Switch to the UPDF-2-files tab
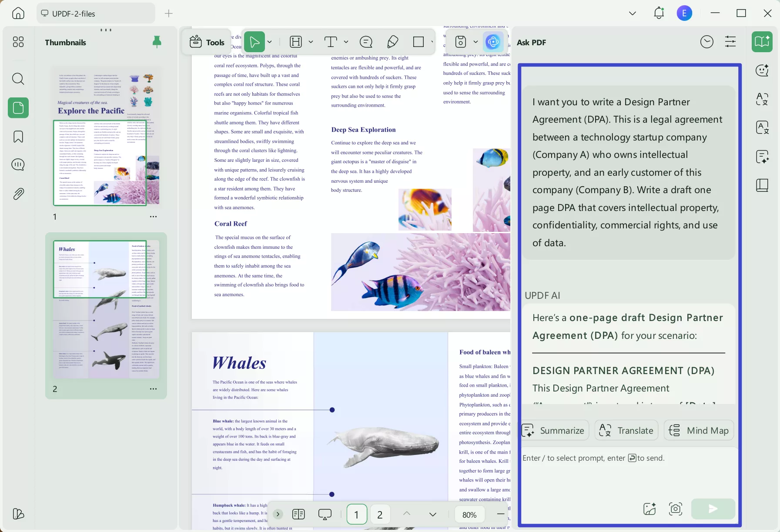 click(x=96, y=13)
